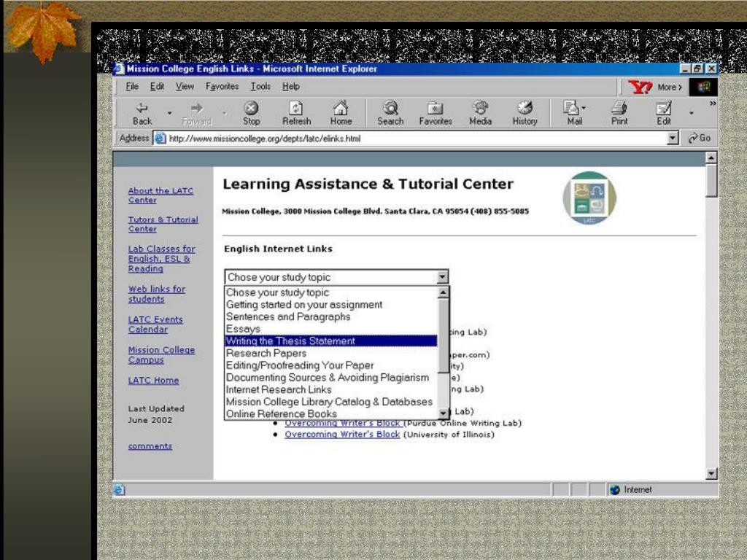Collapse the study topic combo box arrow
Image resolution: width=747 pixels, height=560 pixels.
pyautogui.click(x=443, y=276)
